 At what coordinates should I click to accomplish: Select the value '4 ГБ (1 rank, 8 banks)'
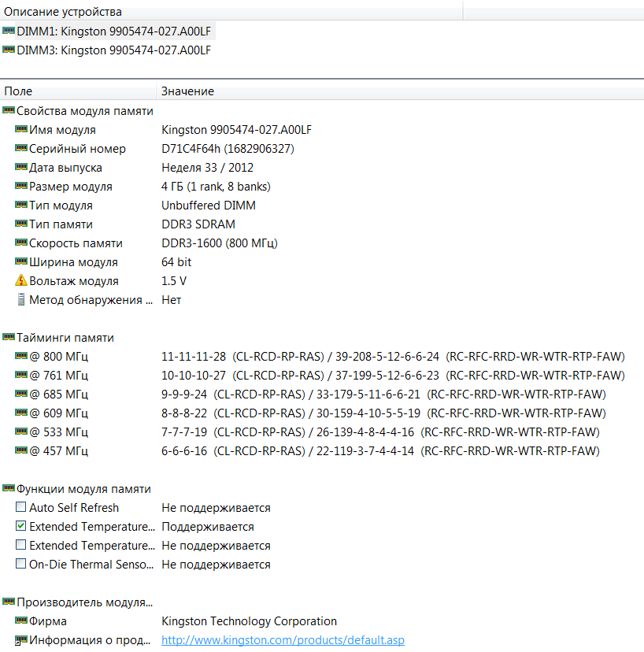[217, 187]
